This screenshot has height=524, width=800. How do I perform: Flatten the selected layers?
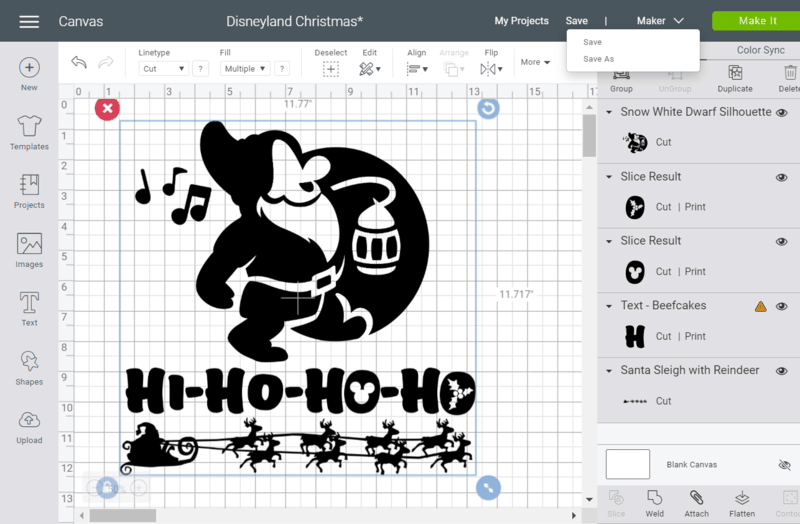click(x=742, y=504)
